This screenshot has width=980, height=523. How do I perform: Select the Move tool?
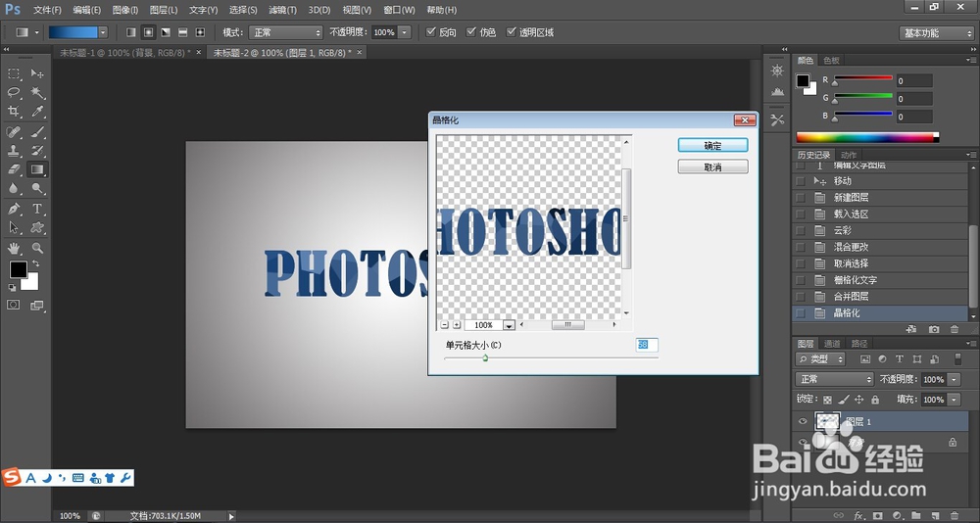37,73
